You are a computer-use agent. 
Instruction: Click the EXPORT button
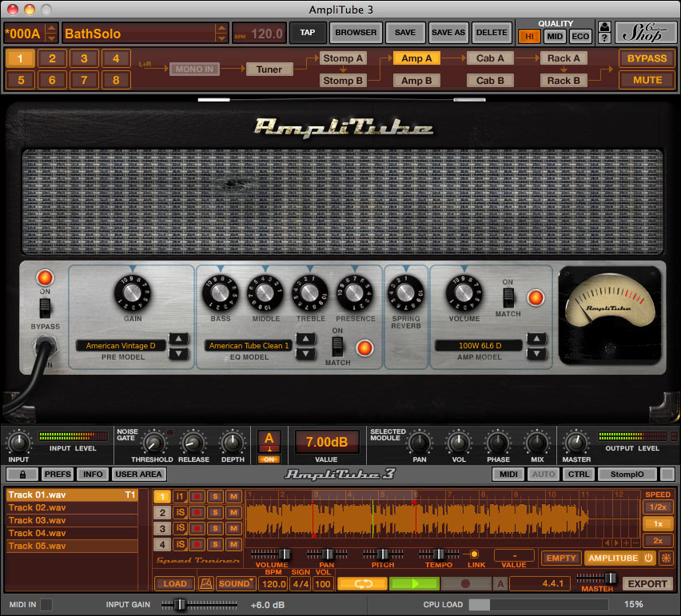[x=647, y=583]
